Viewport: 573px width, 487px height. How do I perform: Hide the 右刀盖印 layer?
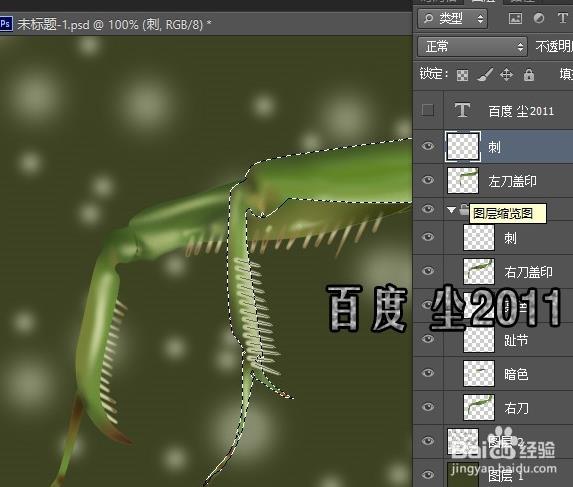coord(428,271)
